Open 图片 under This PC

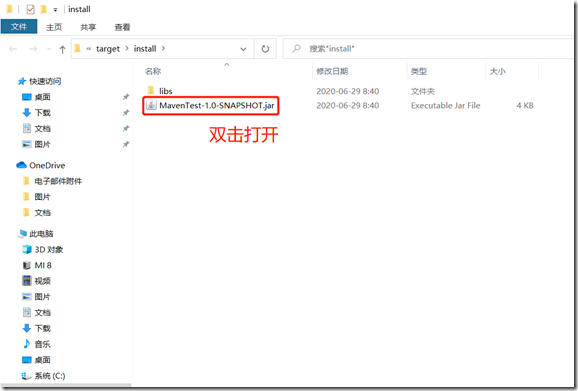[x=42, y=297]
